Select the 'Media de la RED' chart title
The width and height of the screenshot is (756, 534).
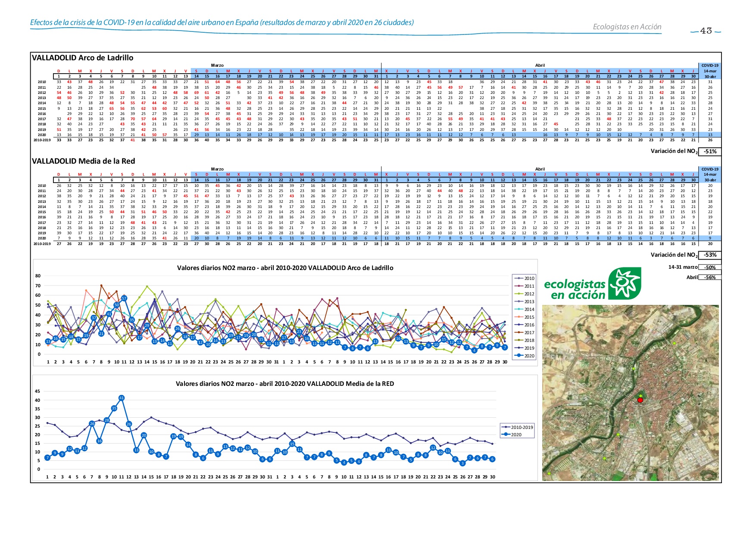pyautogui.click(x=285, y=384)
